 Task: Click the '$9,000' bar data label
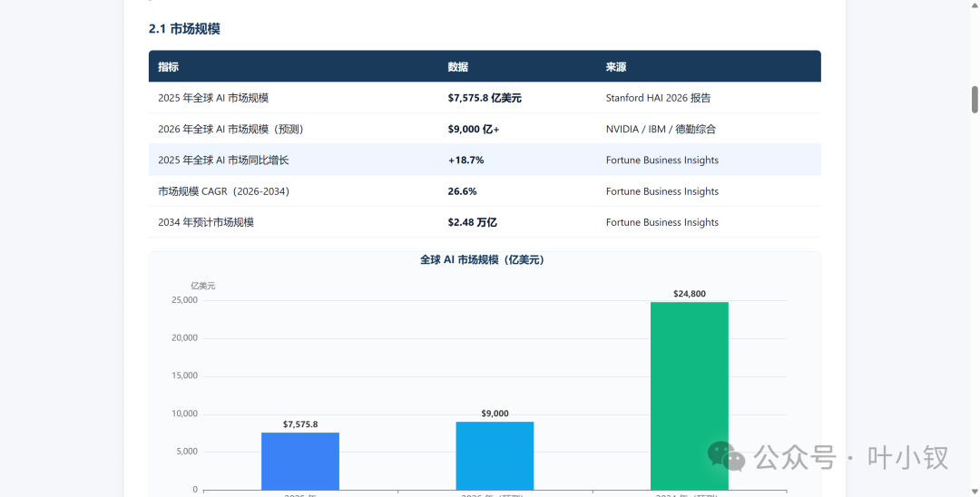click(x=495, y=414)
